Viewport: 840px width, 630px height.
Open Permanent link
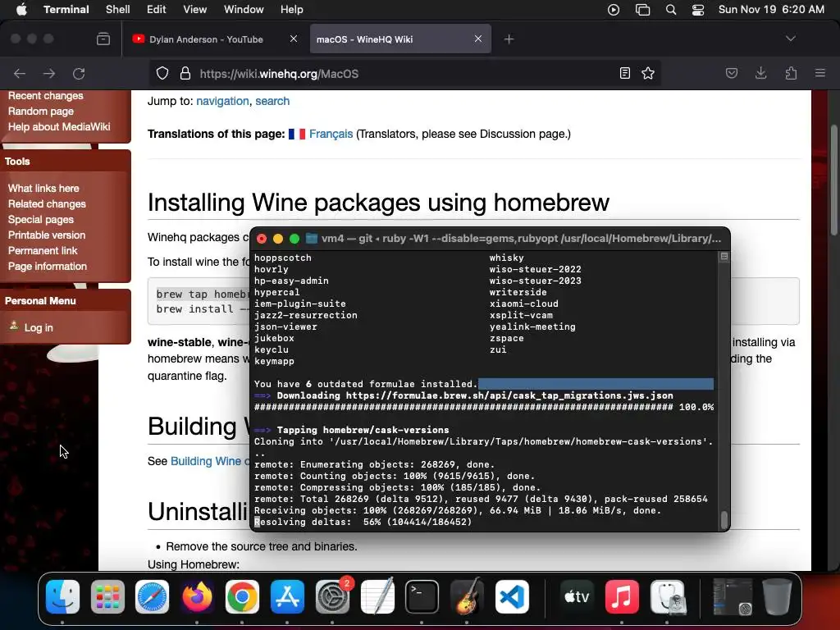(43, 251)
